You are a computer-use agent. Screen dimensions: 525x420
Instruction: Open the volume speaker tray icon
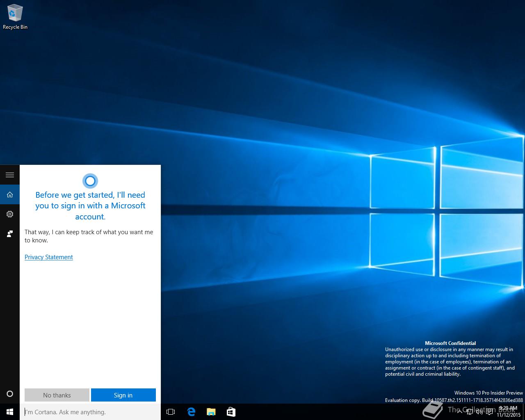(x=479, y=412)
